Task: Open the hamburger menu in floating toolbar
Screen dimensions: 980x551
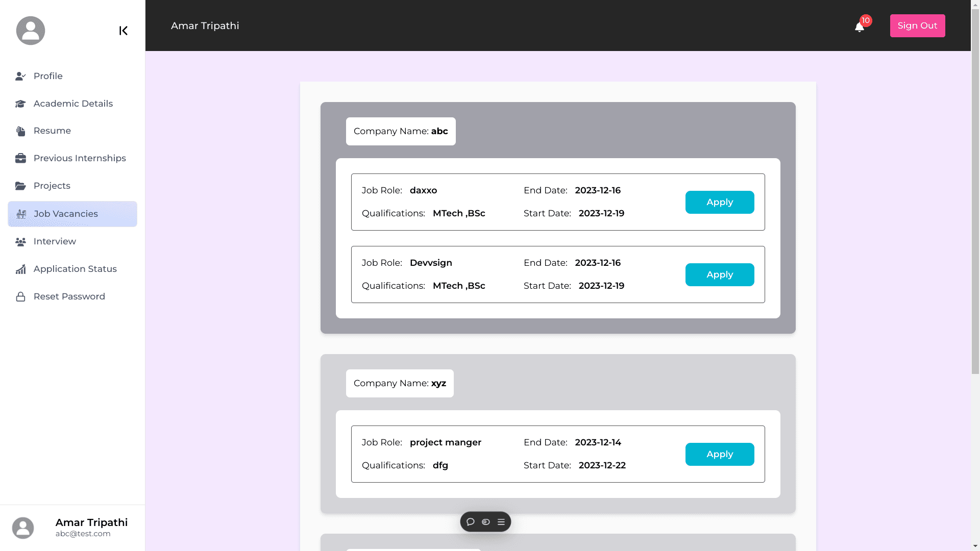Action: [501, 522]
